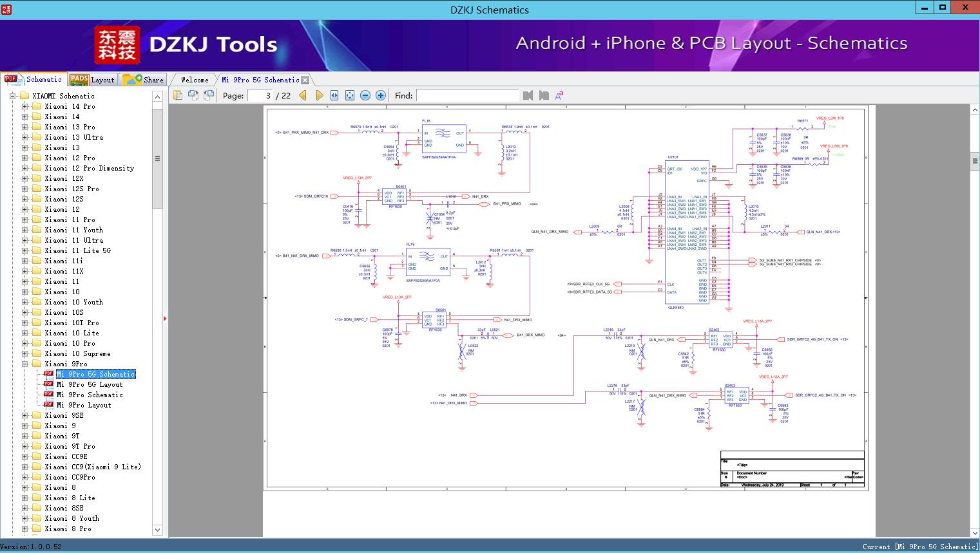Click the rotate page icon with the counter-clockwise arrow

pyautogui.click(x=208, y=95)
